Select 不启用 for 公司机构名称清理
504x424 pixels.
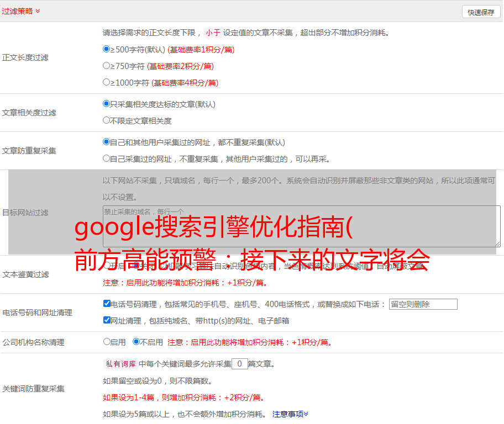(x=136, y=342)
